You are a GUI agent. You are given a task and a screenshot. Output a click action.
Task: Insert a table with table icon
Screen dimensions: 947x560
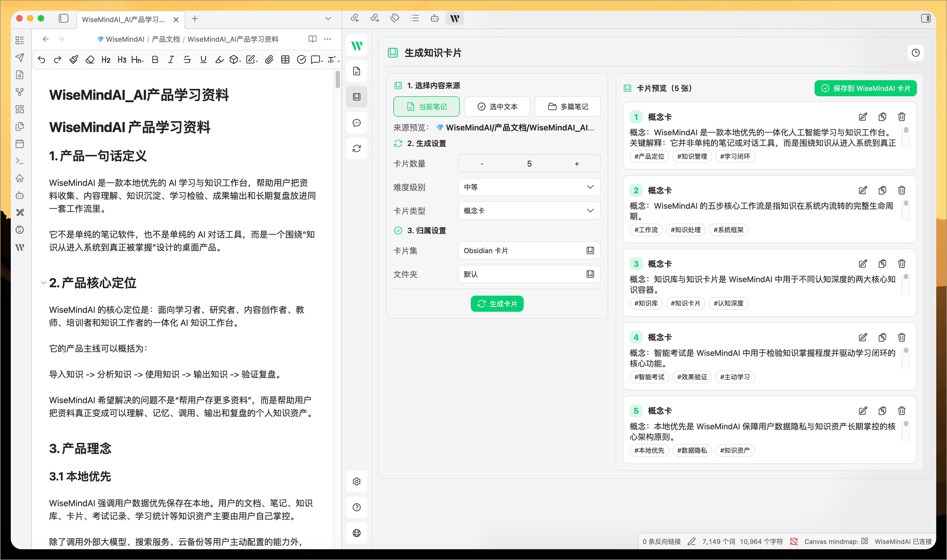coord(285,60)
